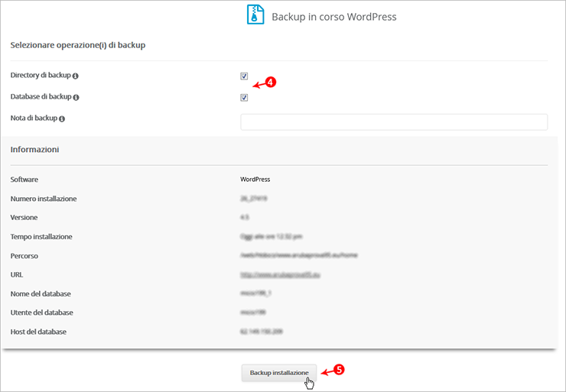Select the blurred Tempo installazione value
This screenshot has height=392, width=566.
click(271, 237)
